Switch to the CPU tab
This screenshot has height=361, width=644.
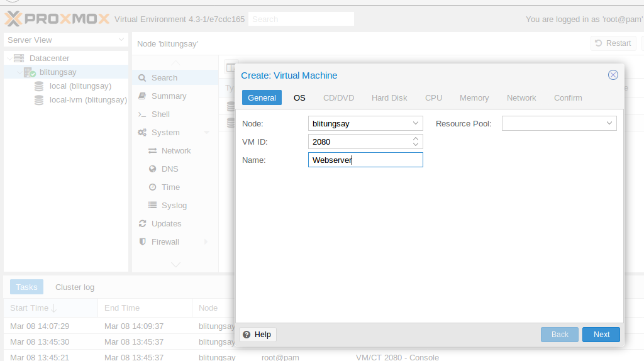point(433,97)
